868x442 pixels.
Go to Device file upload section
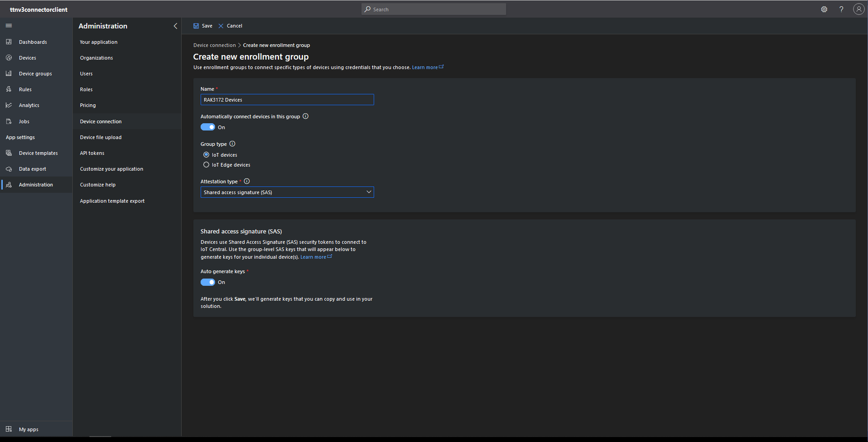coord(101,137)
